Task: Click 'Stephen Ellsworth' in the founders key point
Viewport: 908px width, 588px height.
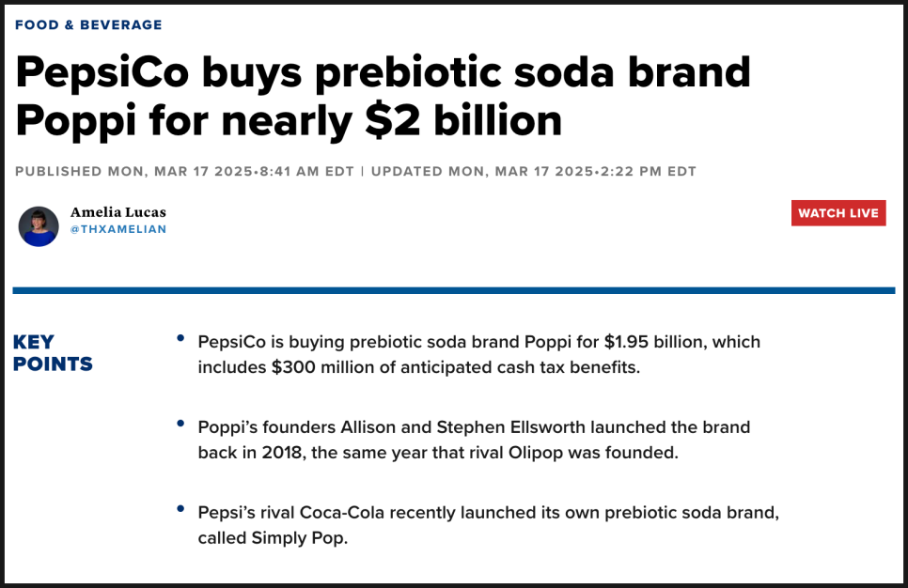Action: 510,427
